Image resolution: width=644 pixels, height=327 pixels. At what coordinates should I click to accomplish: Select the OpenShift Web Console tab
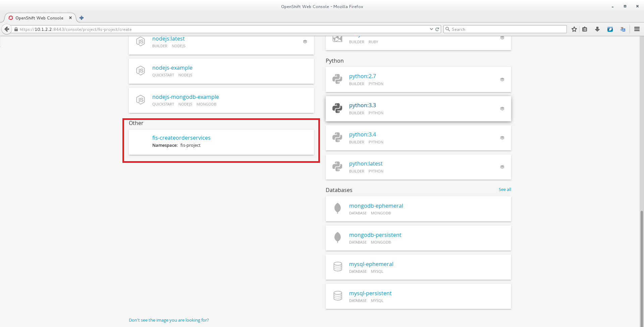[40, 18]
